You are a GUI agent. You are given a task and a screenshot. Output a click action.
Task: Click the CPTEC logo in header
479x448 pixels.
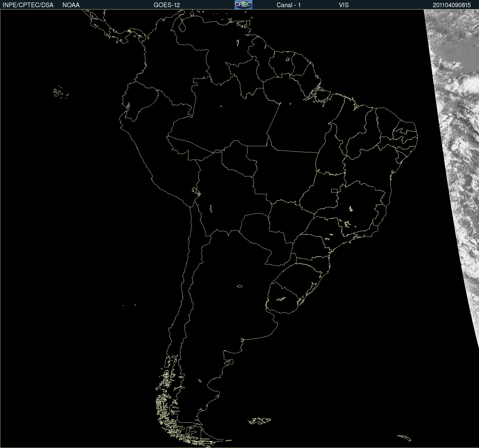point(243,5)
